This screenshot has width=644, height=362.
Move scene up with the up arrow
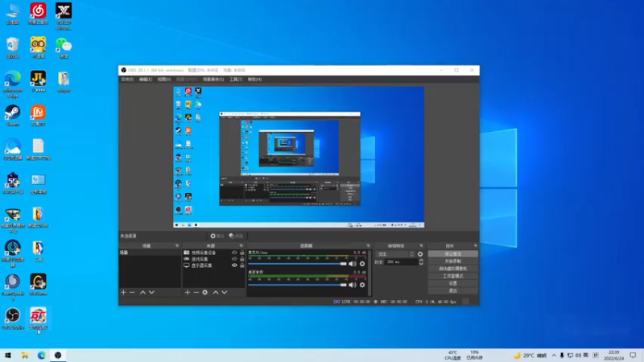pos(142,292)
